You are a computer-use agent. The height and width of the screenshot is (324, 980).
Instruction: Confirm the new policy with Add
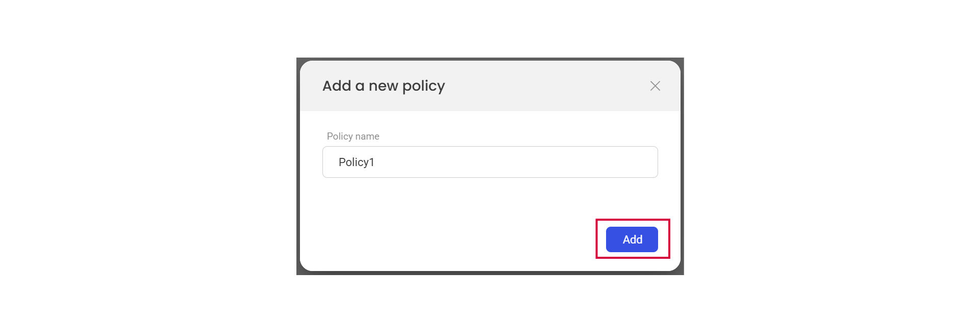point(632,239)
